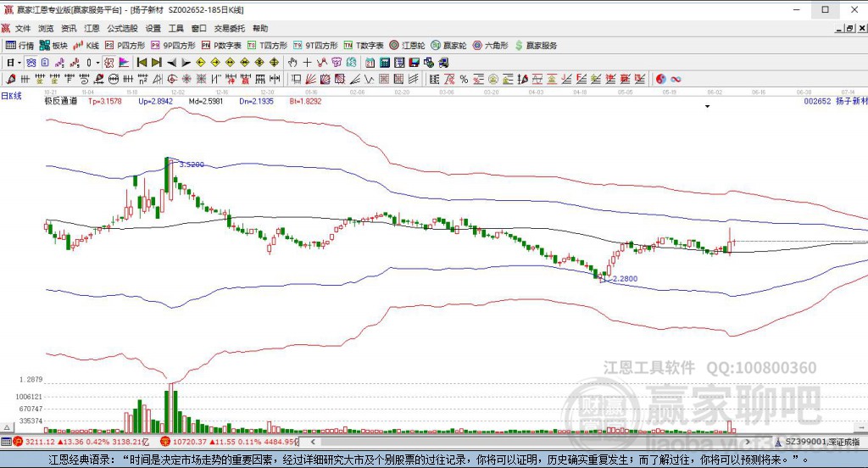868x468 pixels.
Task: Jump to first bar with skip-start icon
Action: coord(142,63)
